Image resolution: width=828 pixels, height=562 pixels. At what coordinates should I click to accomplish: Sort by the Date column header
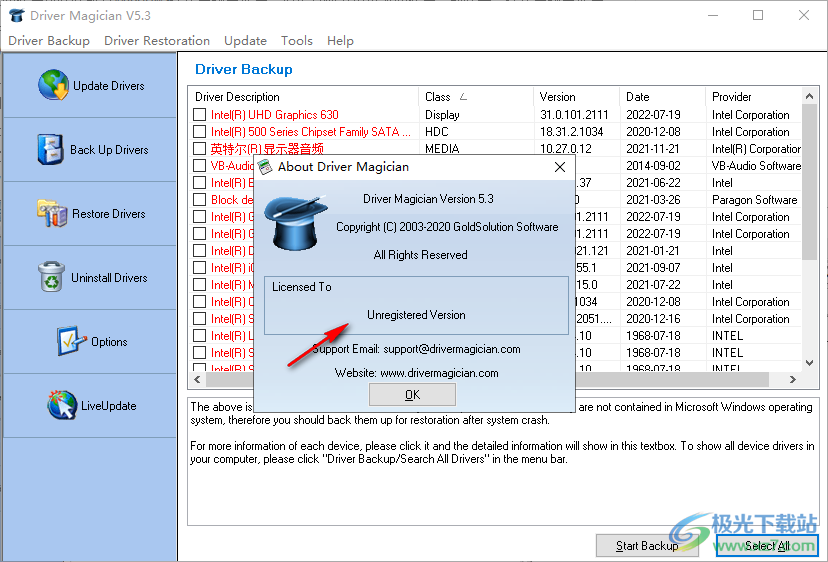pyautogui.click(x=662, y=97)
